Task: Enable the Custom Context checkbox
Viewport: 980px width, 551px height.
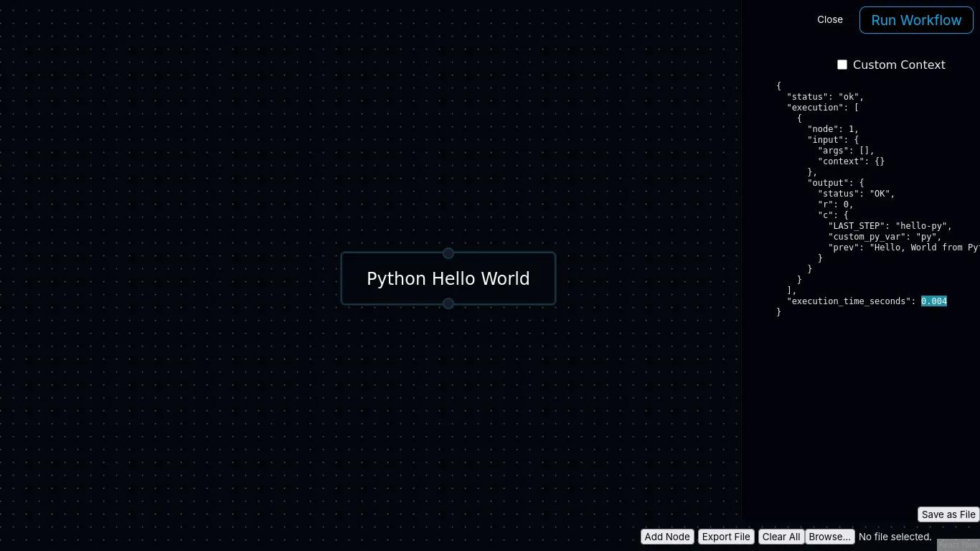Action: pos(842,65)
